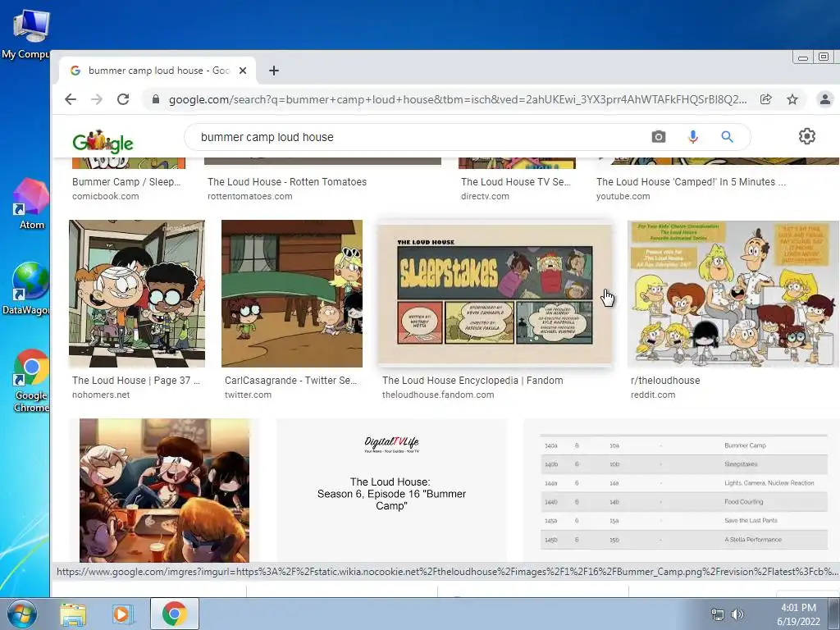Select the My Computer desktop icon
The width and height of the screenshot is (840, 630).
(x=25, y=34)
